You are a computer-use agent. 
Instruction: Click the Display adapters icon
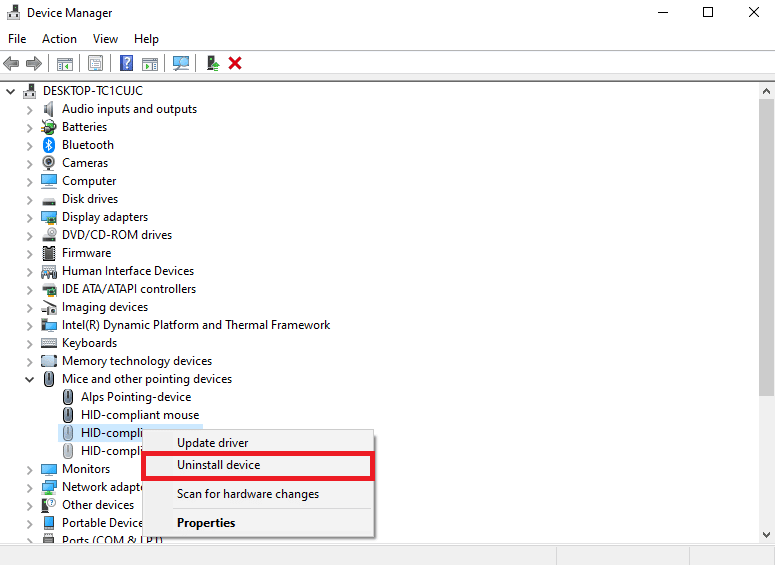click(x=48, y=217)
